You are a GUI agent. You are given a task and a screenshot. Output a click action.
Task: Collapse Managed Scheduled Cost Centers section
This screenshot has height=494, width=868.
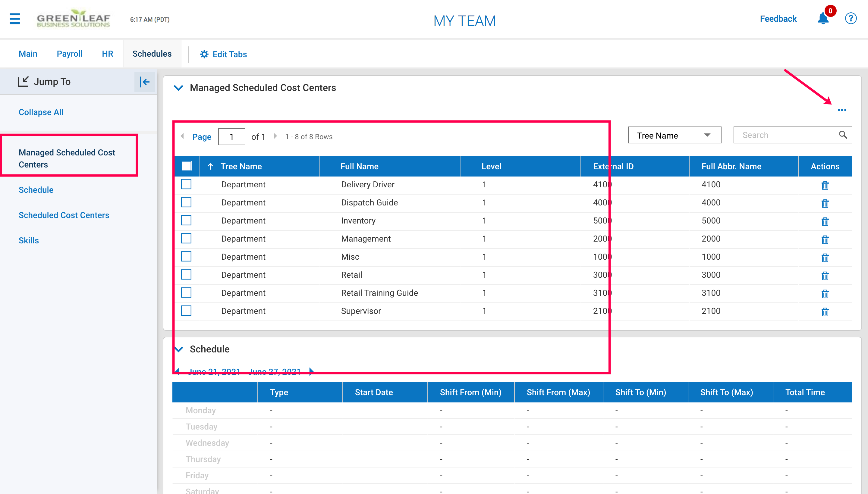pos(178,88)
